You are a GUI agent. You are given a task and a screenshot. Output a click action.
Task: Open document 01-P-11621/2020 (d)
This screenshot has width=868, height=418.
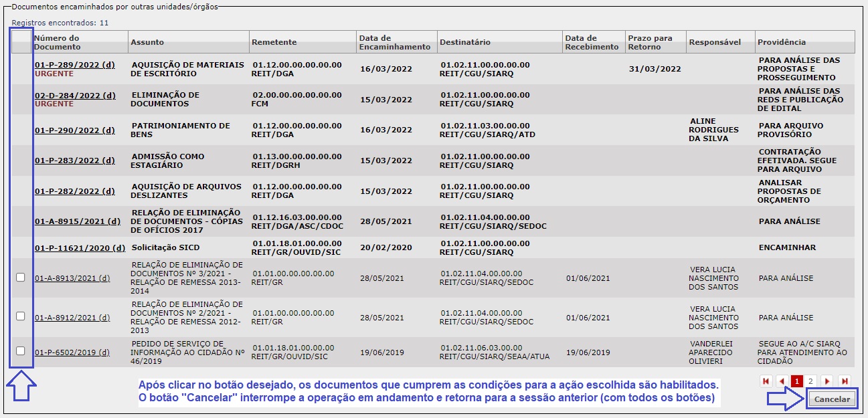click(x=80, y=247)
